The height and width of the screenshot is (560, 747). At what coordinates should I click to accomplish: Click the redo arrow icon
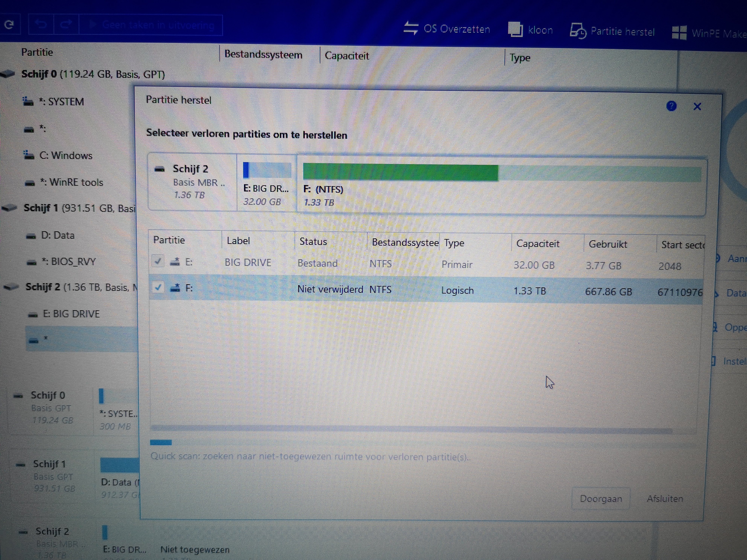point(66,24)
